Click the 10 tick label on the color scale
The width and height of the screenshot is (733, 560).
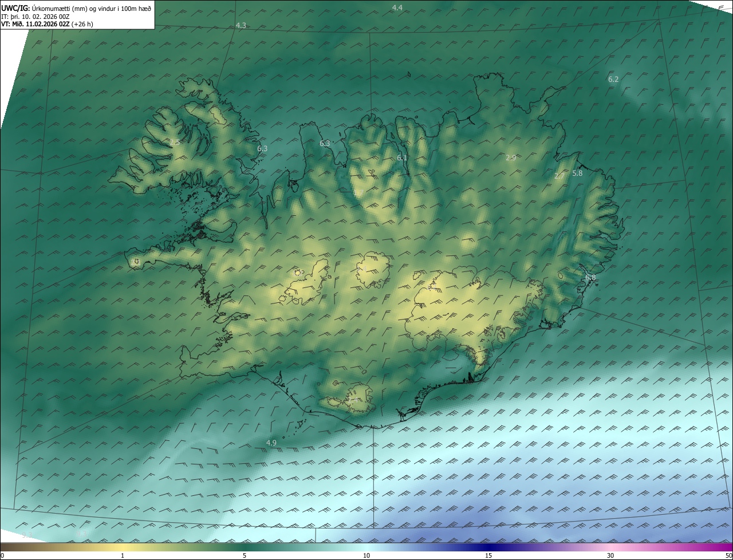click(366, 555)
